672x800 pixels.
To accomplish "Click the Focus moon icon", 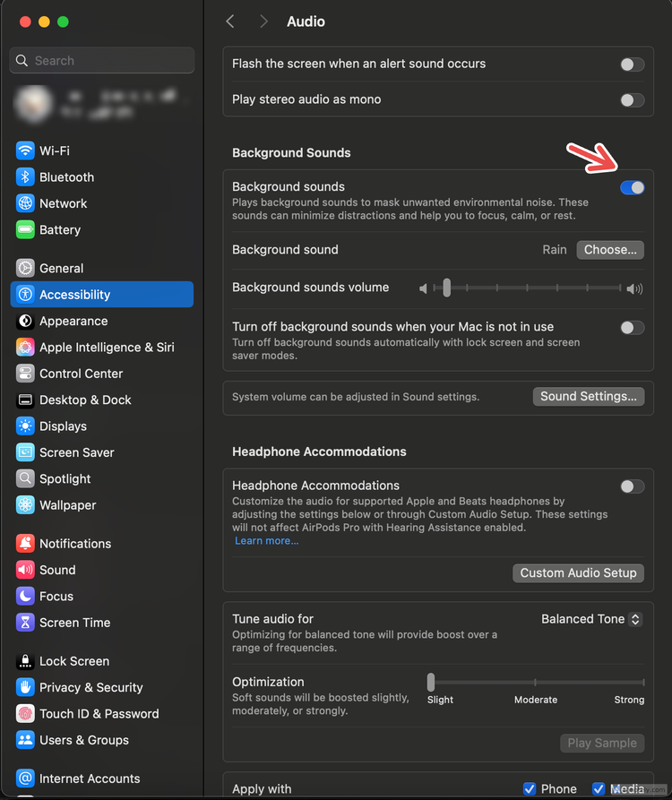I will pos(25,596).
